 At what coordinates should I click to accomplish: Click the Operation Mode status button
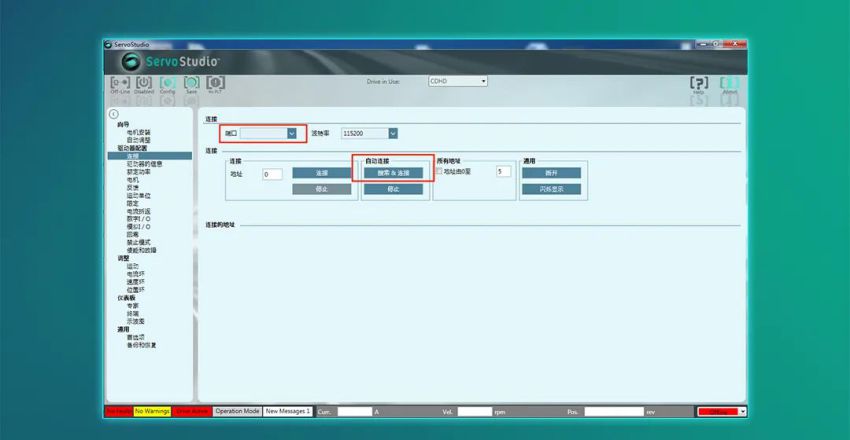237,411
